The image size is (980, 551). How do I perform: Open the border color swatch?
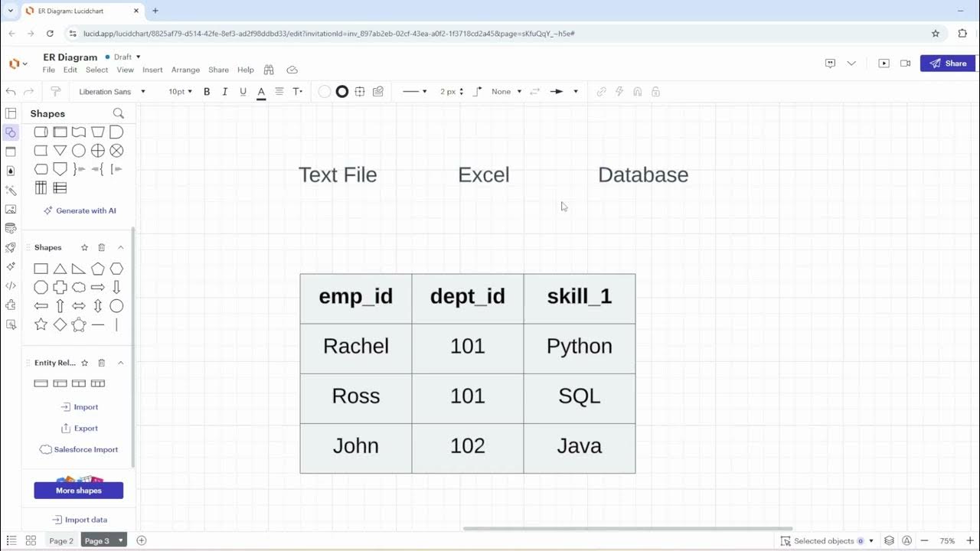click(342, 91)
